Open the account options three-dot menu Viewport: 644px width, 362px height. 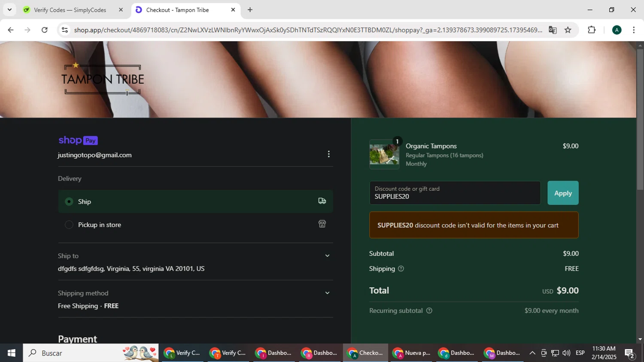click(x=328, y=154)
